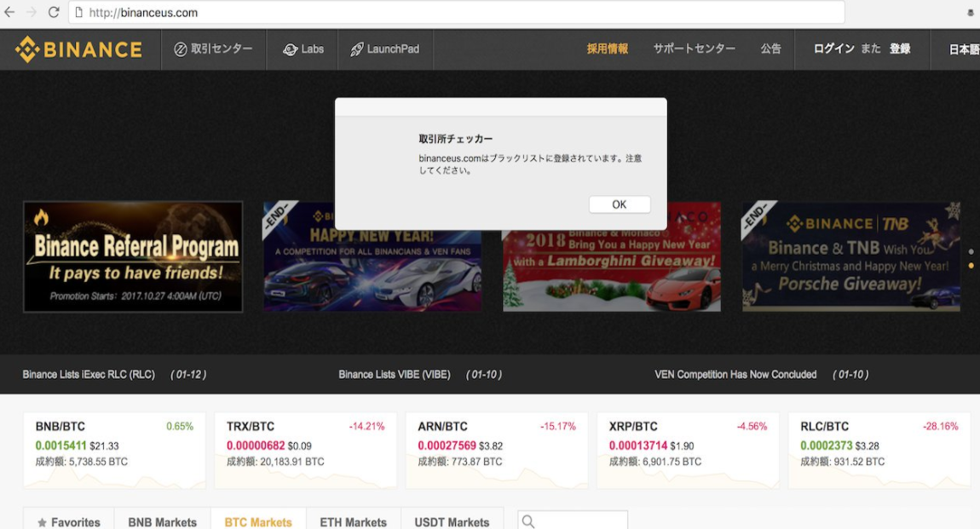The height and width of the screenshot is (529, 980).
Task: Open the サポートセンター link
Action: pos(695,49)
